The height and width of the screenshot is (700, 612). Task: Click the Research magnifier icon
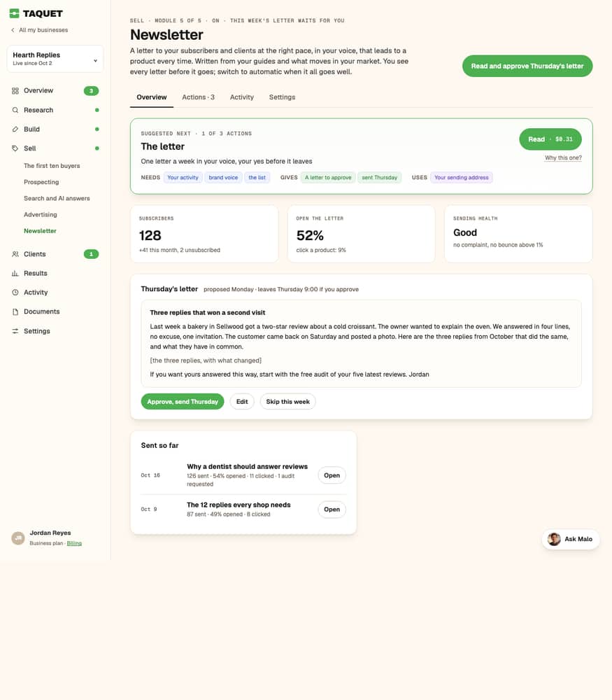[x=15, y=110]
